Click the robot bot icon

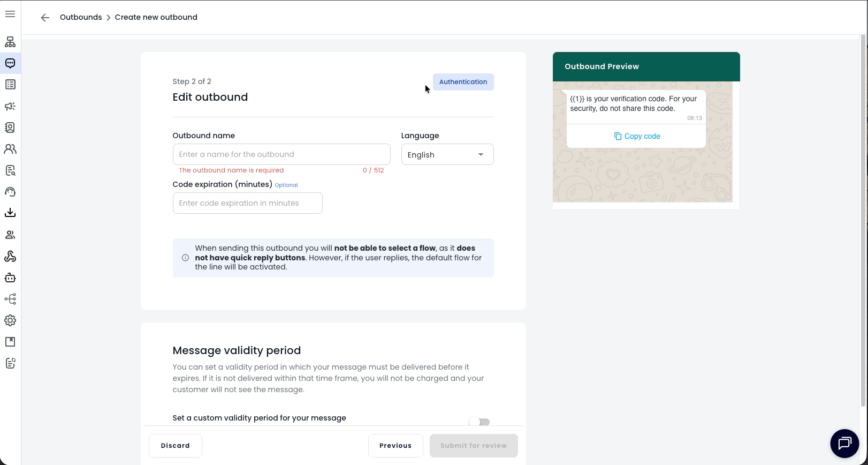click(10, 277)
